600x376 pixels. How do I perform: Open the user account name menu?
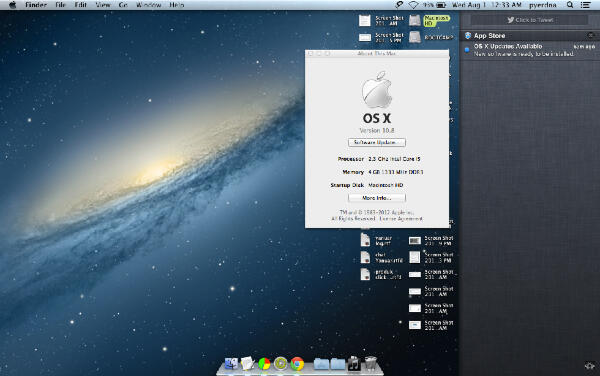(543, 5)
